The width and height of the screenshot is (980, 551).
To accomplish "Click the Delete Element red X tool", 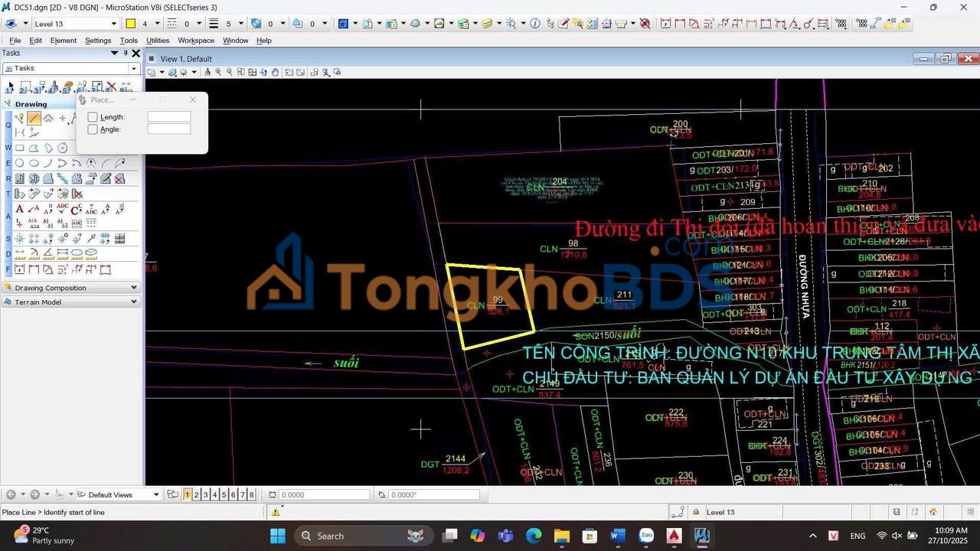I will (x=112, y=86).
